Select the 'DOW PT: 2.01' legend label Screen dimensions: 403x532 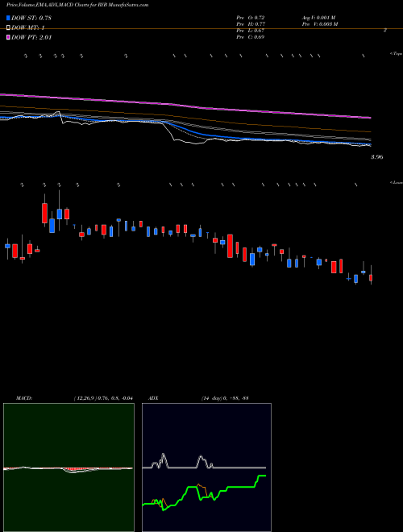pos(31,37)
